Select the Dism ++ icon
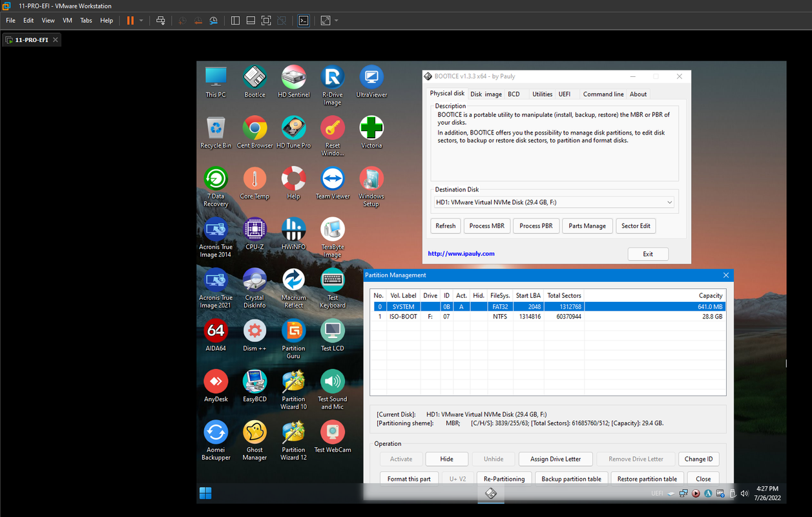 click(x=255, y=335)
